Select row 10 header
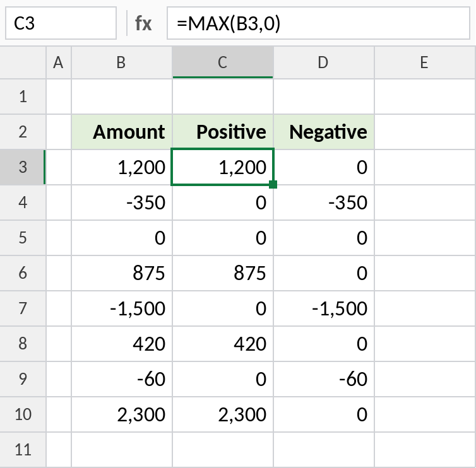Viewport: 476px width, 468px height. click(x=23, y=414)
